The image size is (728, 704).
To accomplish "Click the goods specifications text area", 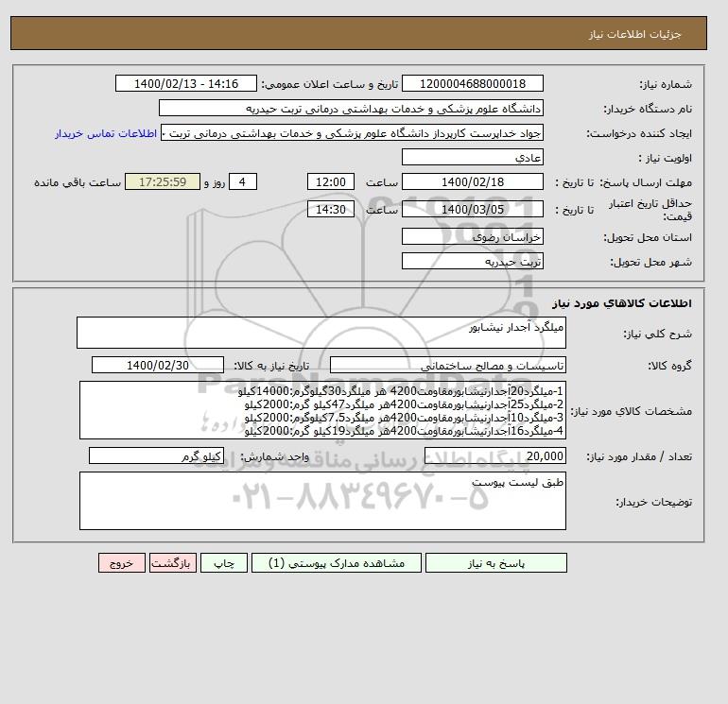I will (322, 410).
